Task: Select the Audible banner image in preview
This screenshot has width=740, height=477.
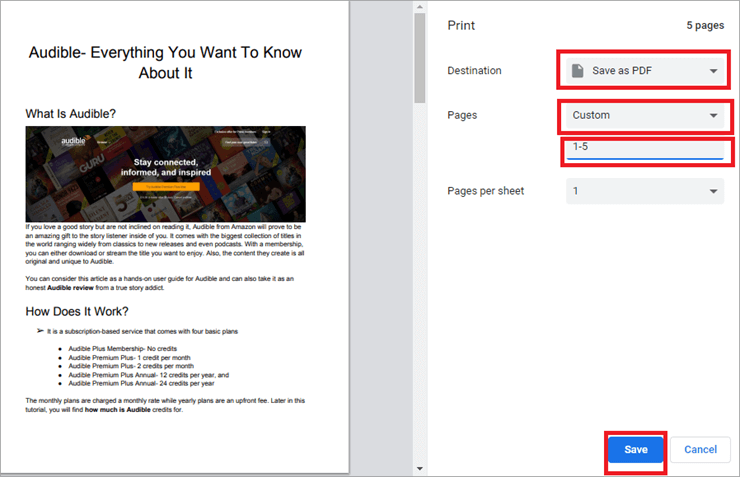Action: (165, 174)
